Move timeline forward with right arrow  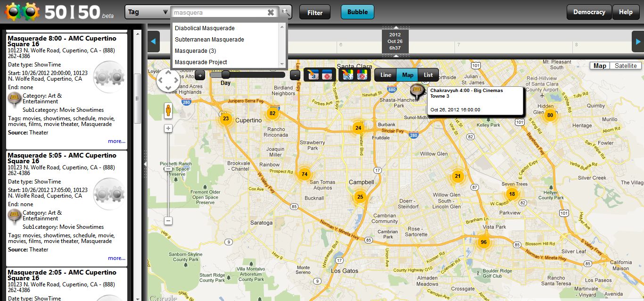pyautogui.click(x=637, y=42)
